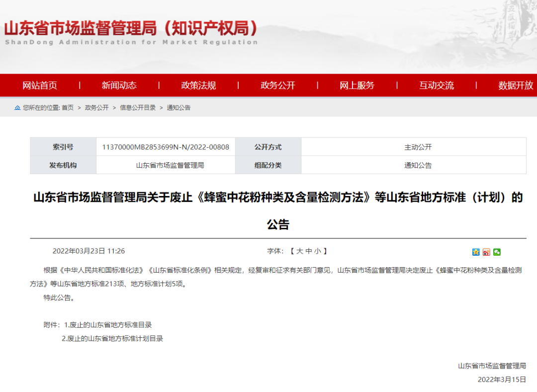Screen dimensions: 537x392
Task: Share article via WeChat icon
Action: point(497,252)
